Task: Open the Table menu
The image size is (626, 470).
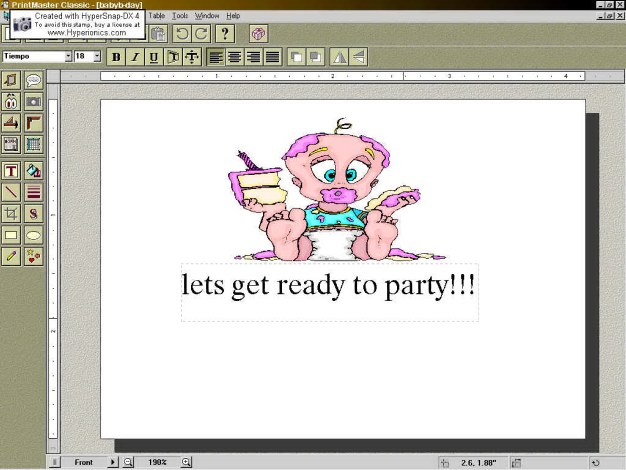Action: point(156,16)
